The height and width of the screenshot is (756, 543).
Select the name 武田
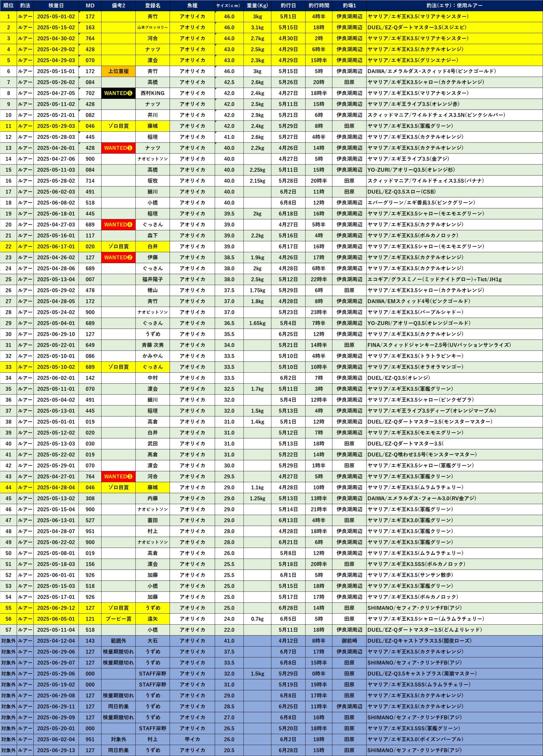pos(153,444)
